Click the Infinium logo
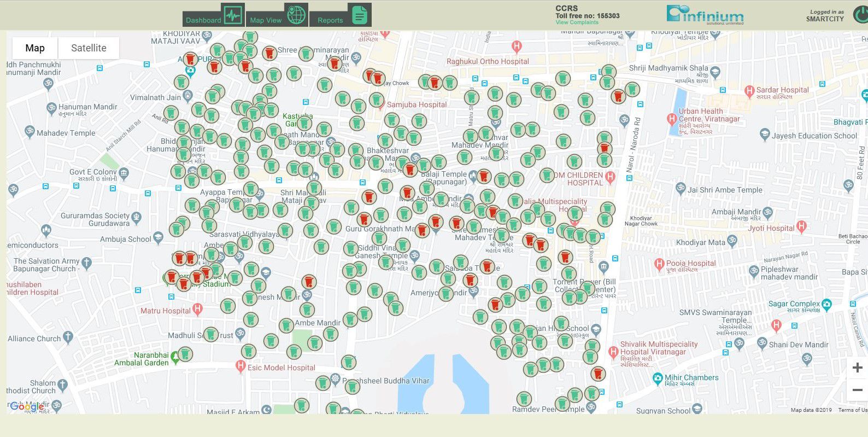Screen dimensions: 868x437 705,15
